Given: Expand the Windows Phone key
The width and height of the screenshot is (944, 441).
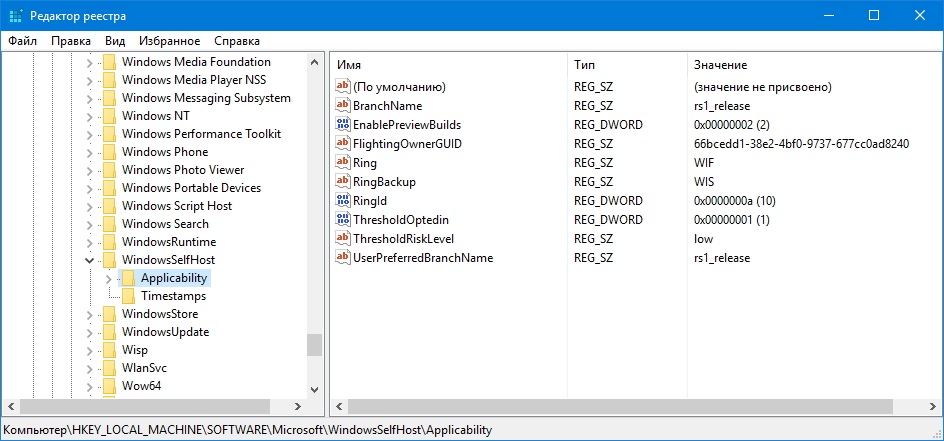Looking at the screenshot, I should pos(90,152).
